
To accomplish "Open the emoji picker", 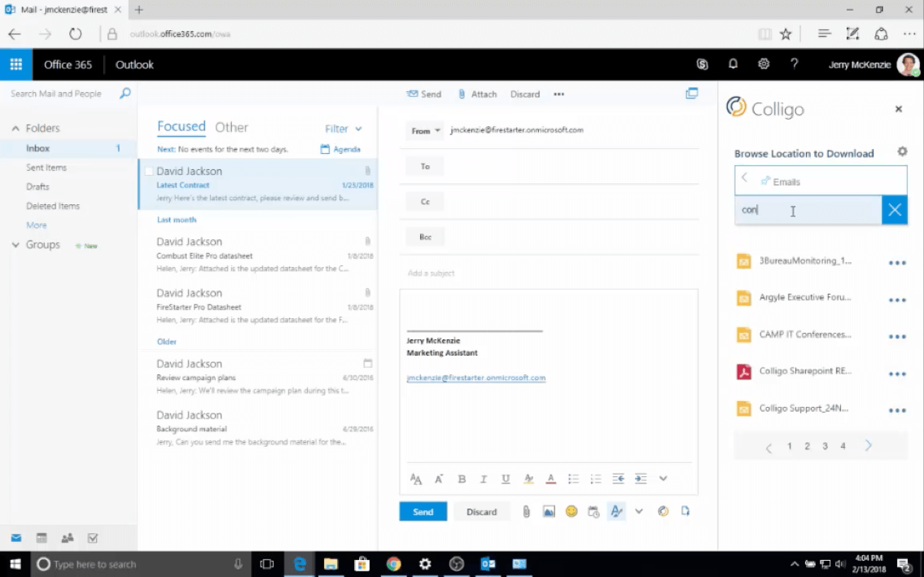I will (x=571, y=512).
